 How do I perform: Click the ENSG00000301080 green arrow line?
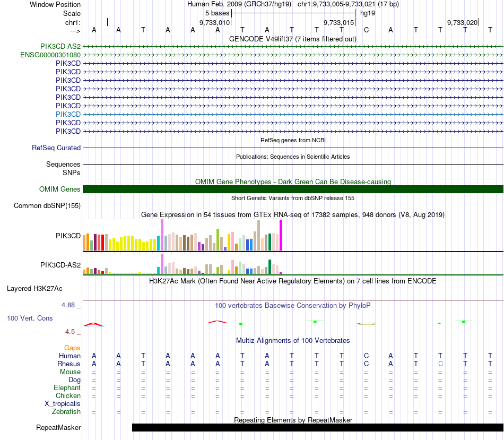[293, 55]
